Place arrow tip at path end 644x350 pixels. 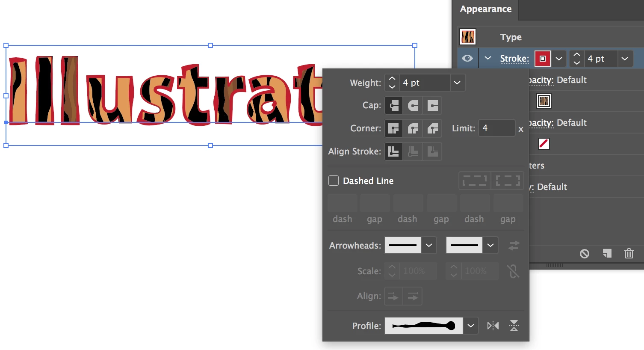click(x=413, y=296)
